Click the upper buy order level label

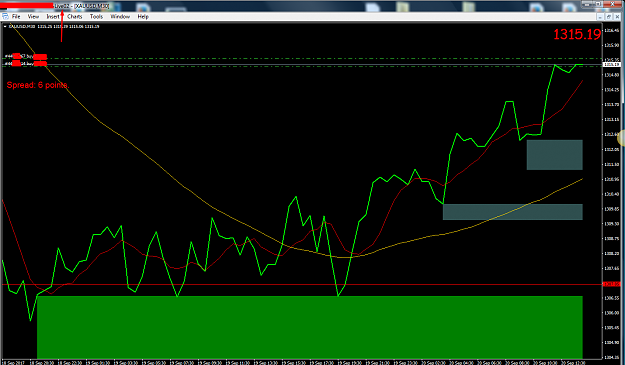[x=26, y=57]
